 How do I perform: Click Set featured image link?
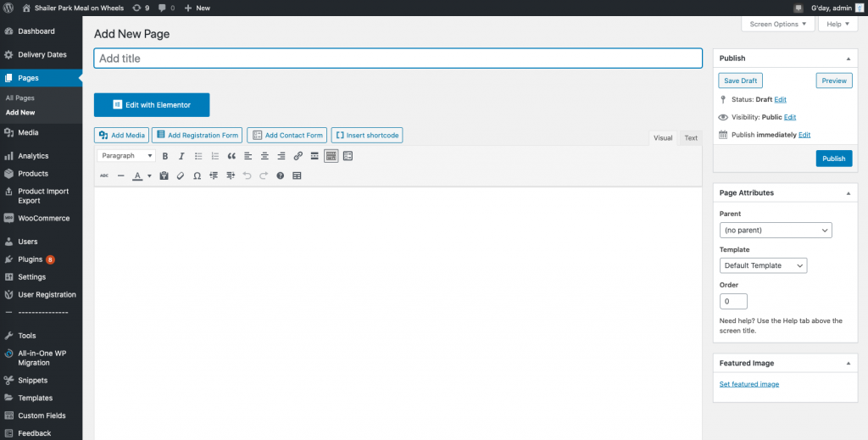[x=749, y=384]
